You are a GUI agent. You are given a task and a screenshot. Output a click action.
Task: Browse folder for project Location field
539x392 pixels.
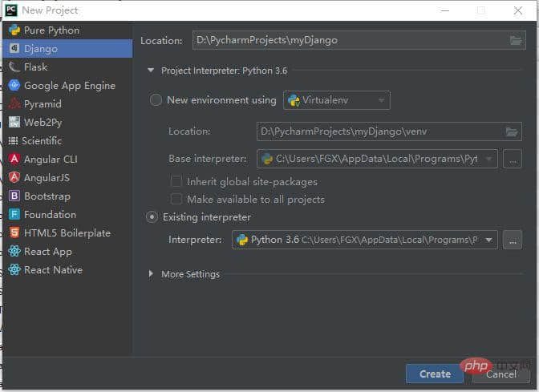tap(515, 41)
